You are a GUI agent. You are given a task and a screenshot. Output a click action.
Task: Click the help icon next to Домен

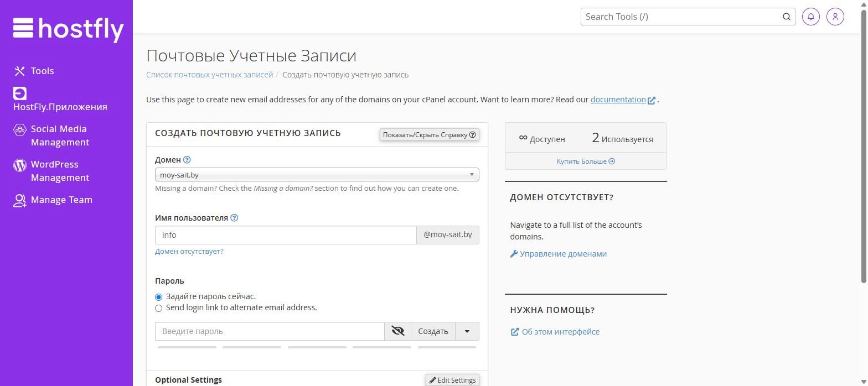pos(187,160)
